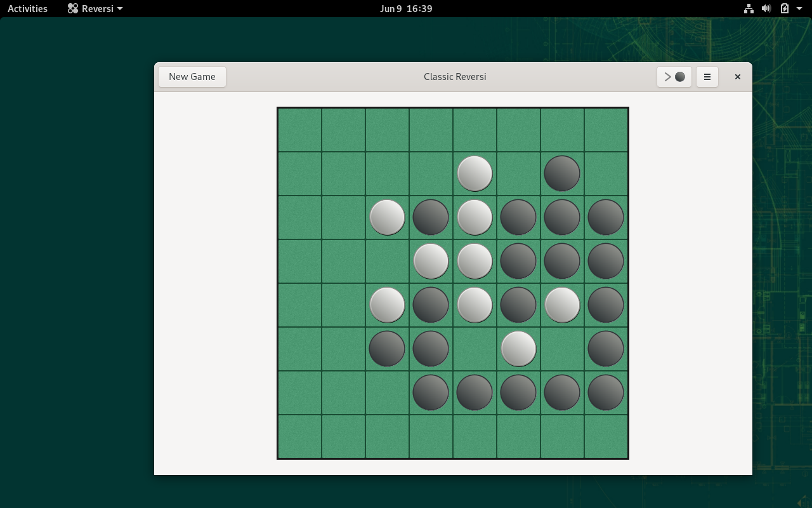Click the leftmost white disc in third row
This screenshot has height=508, width=812.
[x=387, y=217]
